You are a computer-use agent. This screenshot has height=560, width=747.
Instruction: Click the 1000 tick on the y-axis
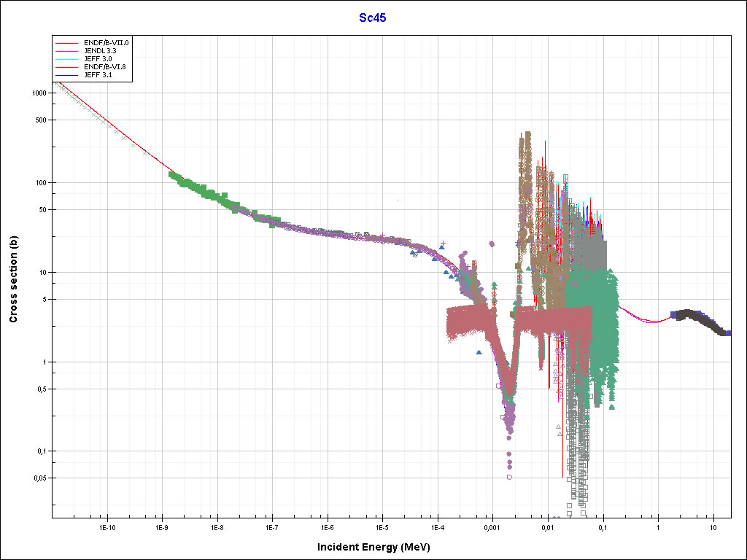(39, 93)
